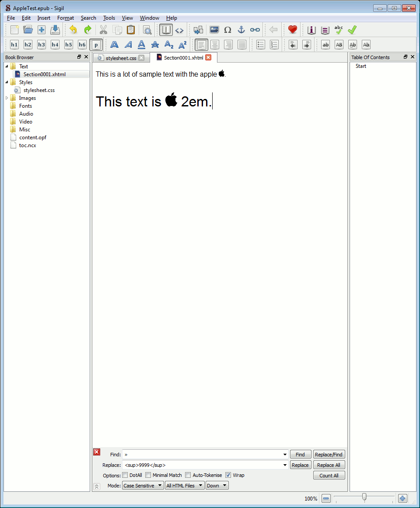Toggle underline formatting
This screenshot has height=508, width=420.
141,45
